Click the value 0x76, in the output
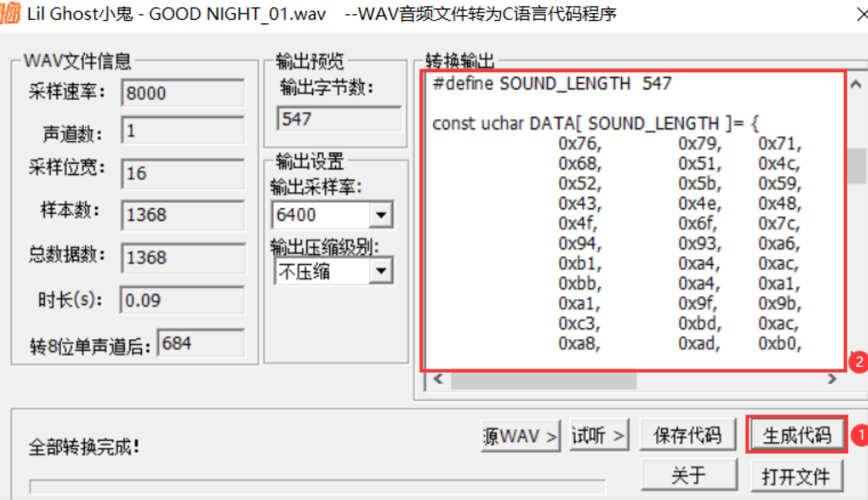This screenshot has width=868, height=500. tap(579, 144)
